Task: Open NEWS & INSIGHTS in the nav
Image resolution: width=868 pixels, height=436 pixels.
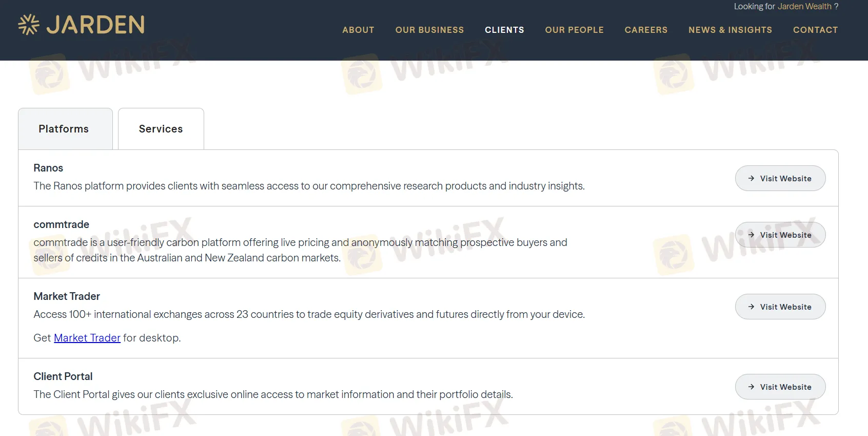Action: click(x=730, y=30)
